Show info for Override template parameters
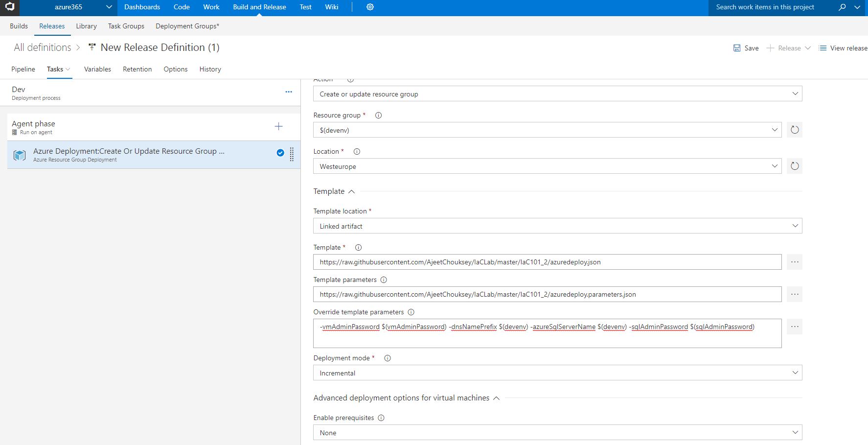Image resolution: width=868 pixels, height=445 pixels. click(x=411, y=312)
